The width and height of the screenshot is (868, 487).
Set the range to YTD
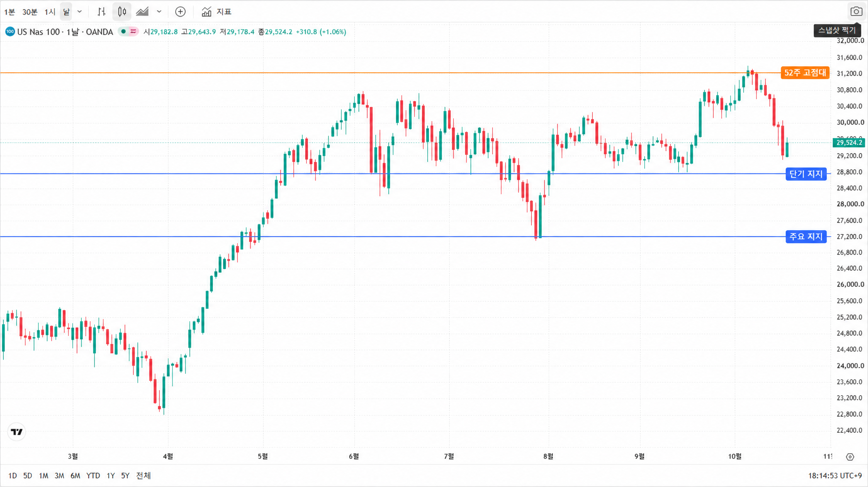[x=93, y=476]
